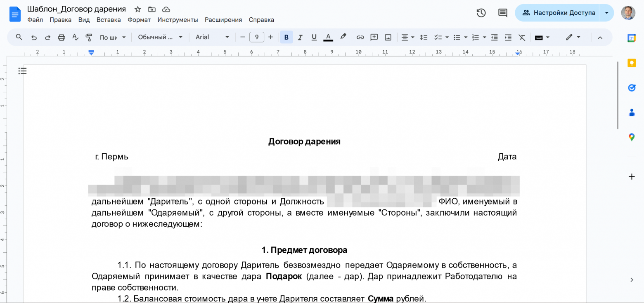Open Contacts in the side panel

(x=632, y=112)
